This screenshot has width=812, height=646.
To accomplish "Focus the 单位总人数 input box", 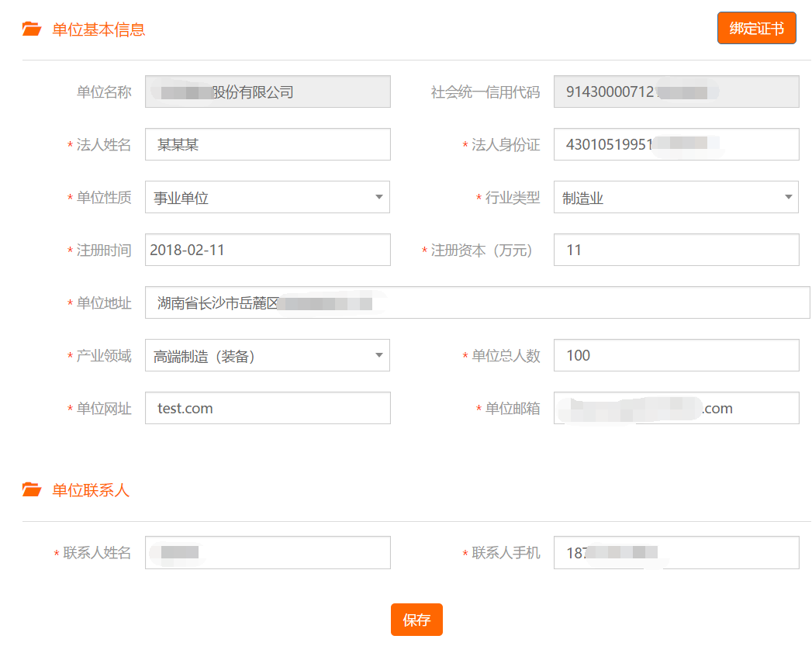I will [676, 355].
